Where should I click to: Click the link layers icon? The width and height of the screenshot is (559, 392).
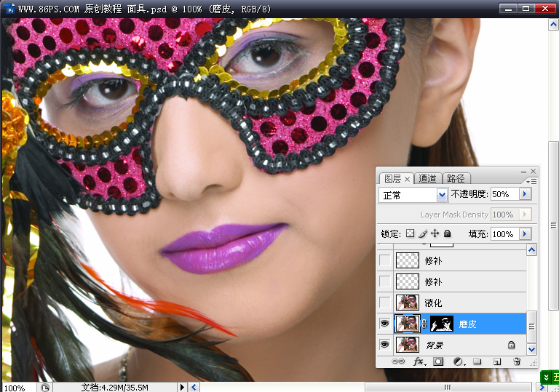[x=398, y=361]
